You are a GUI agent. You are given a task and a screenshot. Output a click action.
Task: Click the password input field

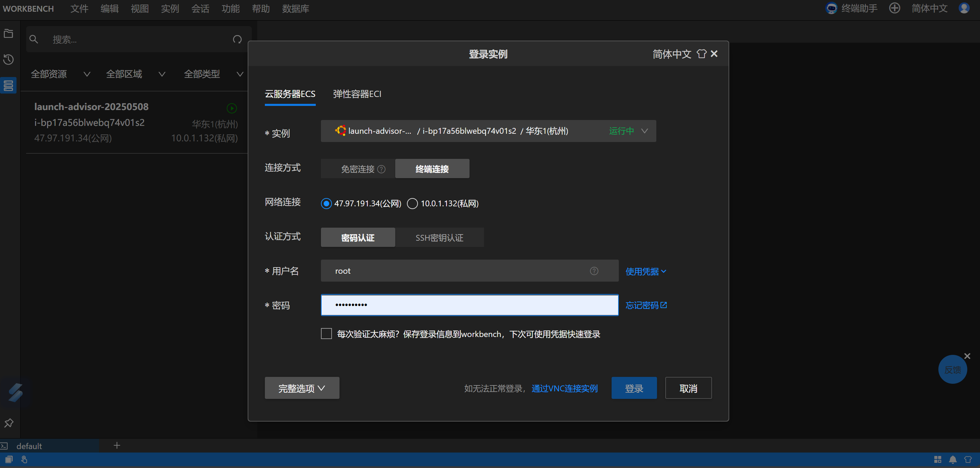[469, 305]
